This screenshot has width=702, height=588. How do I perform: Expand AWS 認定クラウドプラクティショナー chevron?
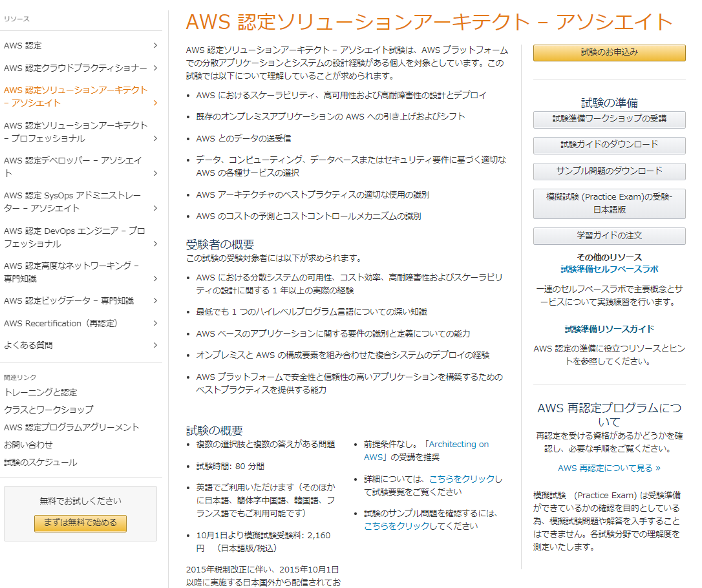(155, 68)
